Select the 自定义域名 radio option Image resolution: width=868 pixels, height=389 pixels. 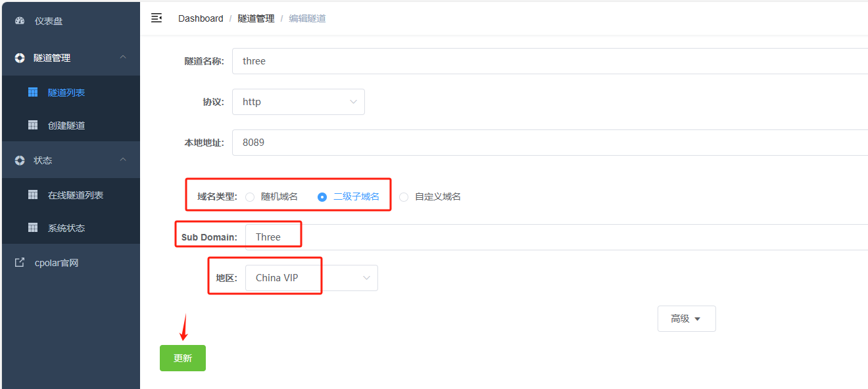coord(404,196)
